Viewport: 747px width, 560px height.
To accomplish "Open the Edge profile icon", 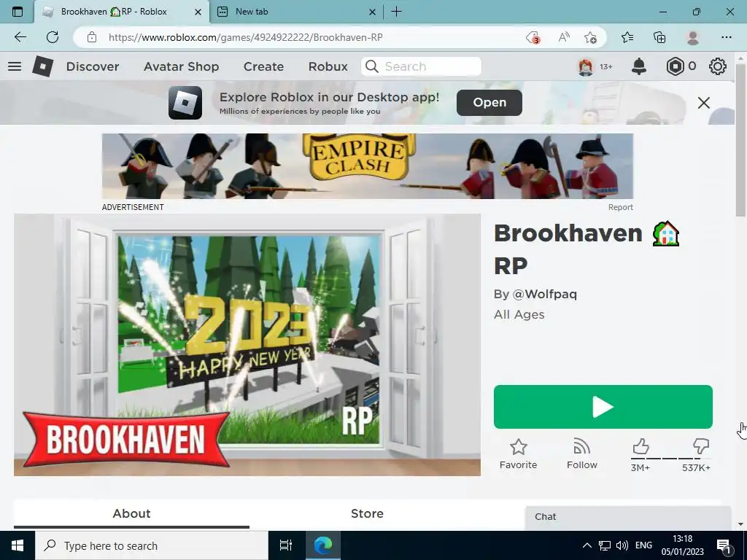I will [x=693, y=37].
